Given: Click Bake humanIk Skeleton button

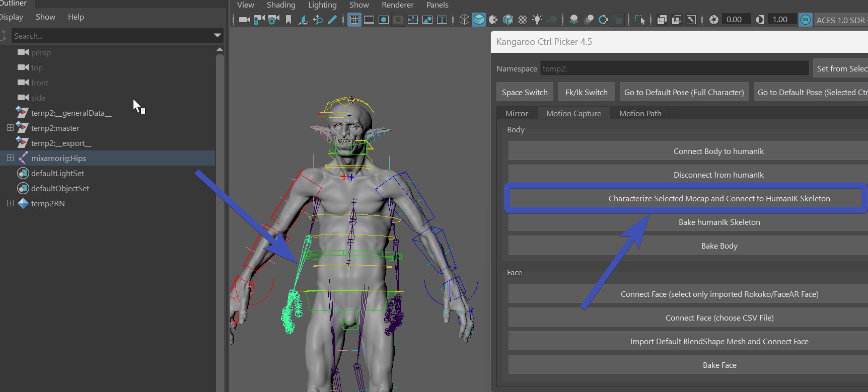Looking at the screenshot, I should 688,222.
